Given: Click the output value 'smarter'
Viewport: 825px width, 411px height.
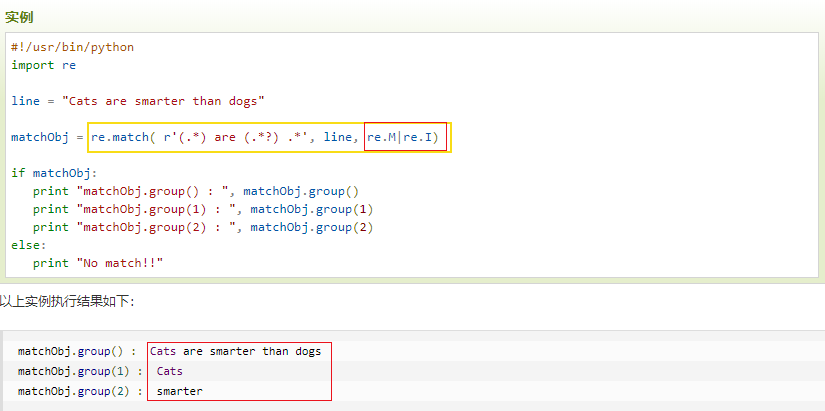Looking at the screenshot, I should point(179,392).
